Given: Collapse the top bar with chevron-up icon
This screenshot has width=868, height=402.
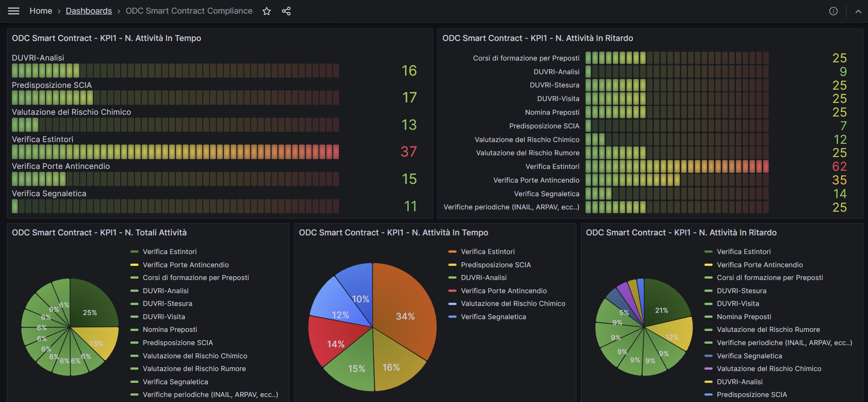Looking at the screenshot, I should pyautogui.click(x=858, y=11).
